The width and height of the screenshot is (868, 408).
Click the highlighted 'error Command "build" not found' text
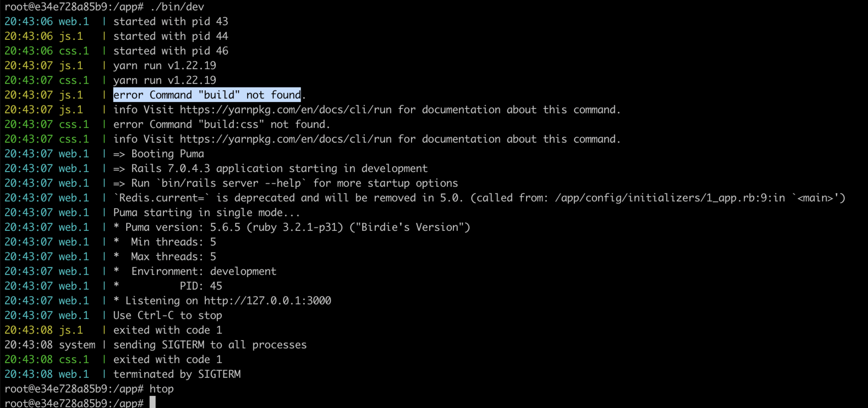207,95
